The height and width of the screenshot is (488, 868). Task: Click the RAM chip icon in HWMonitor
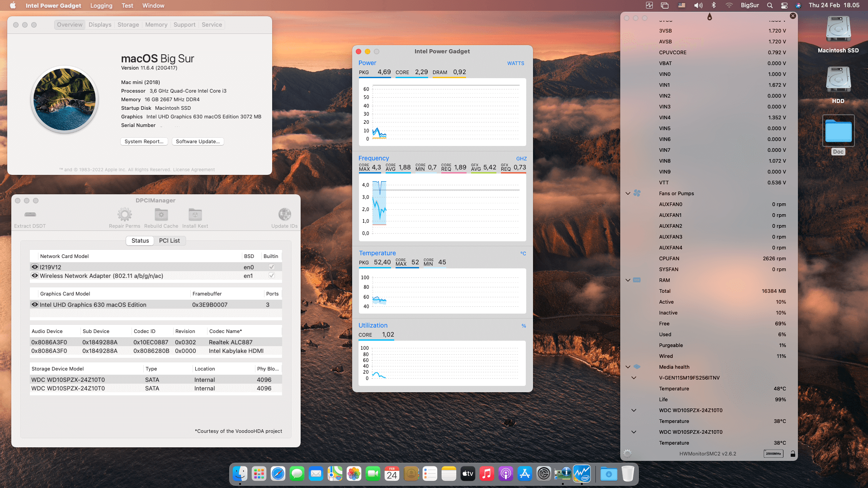[x=637, y=280]
